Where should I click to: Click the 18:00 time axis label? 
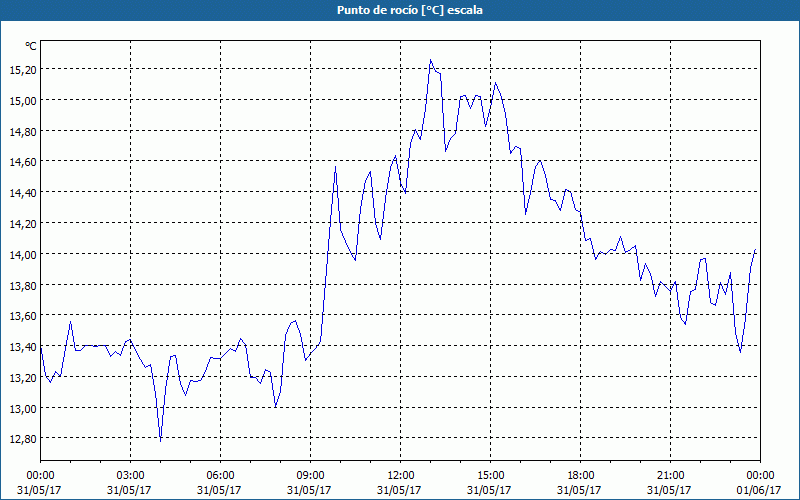(x=580, y=476)
